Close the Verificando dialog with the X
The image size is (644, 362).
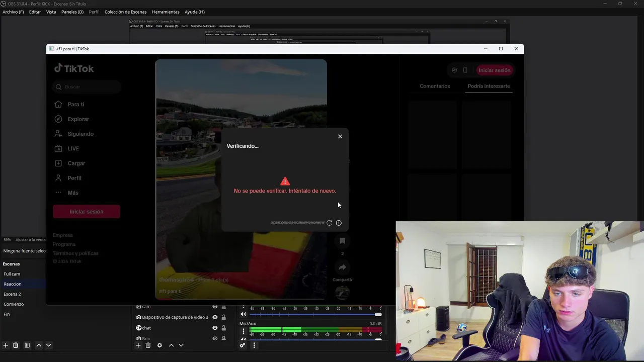[x=340, y=136]
